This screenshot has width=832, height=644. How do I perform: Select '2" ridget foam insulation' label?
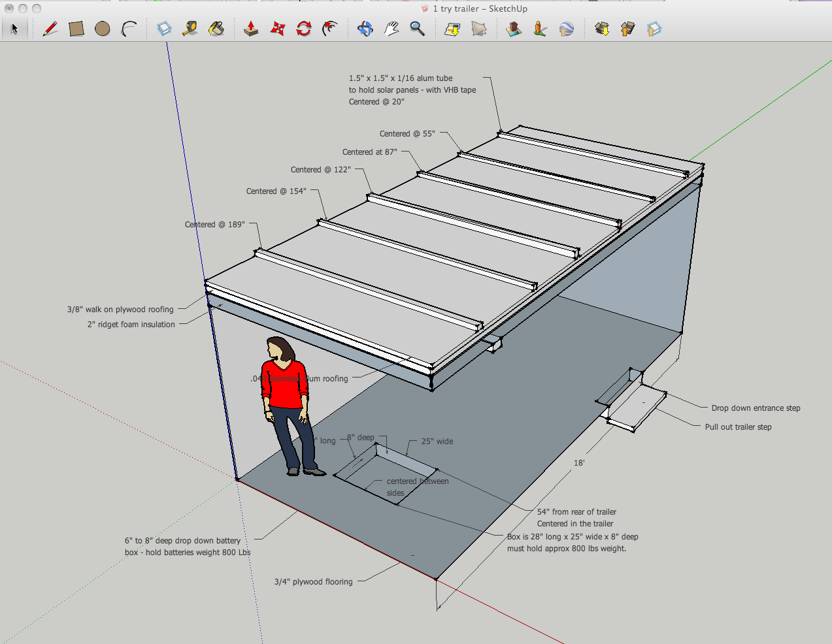click(x=131, y=325)
